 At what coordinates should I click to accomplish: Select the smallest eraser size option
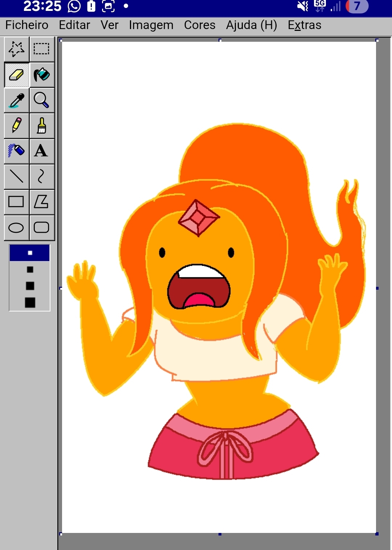coord(30,253)
